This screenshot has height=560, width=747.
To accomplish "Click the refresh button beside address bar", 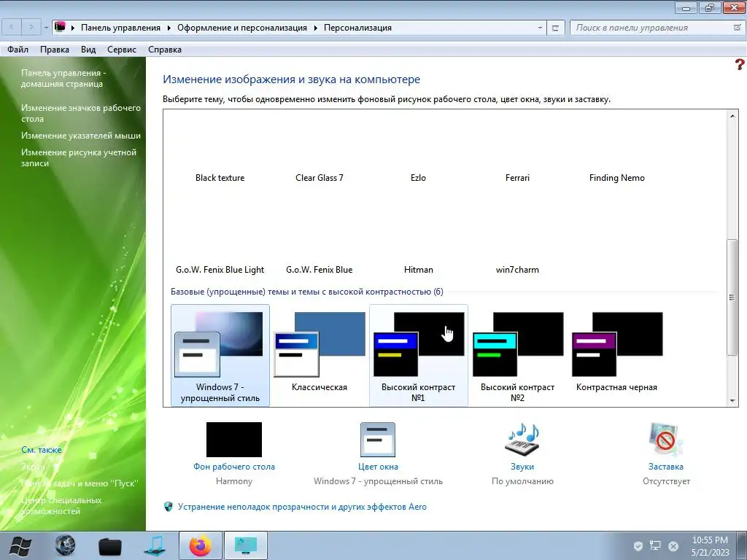I will click(555, 28).
